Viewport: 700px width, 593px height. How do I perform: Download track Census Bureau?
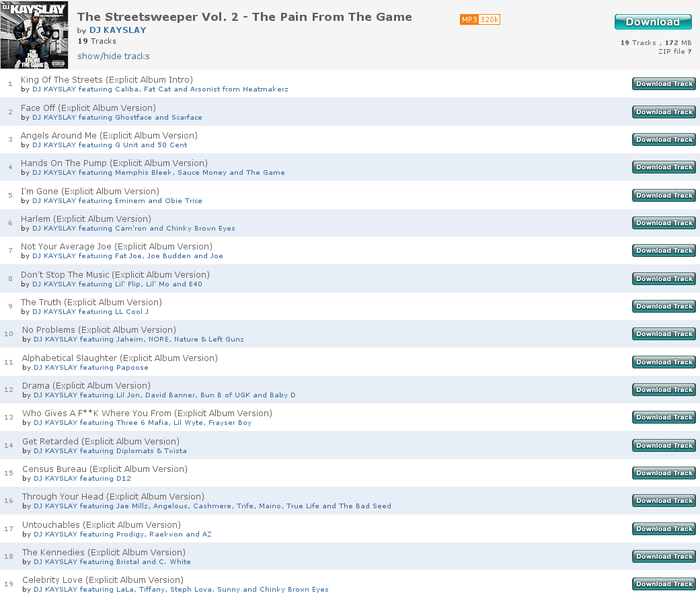click(664, 473)
